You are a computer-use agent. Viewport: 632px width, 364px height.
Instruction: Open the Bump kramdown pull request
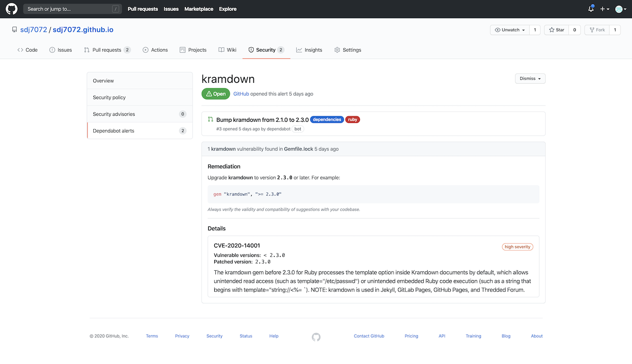pos(262,120)
